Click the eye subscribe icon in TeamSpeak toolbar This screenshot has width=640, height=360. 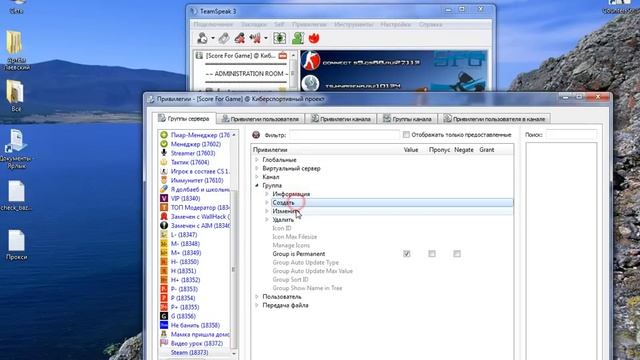pyautogui.click(x=280, y=38)
